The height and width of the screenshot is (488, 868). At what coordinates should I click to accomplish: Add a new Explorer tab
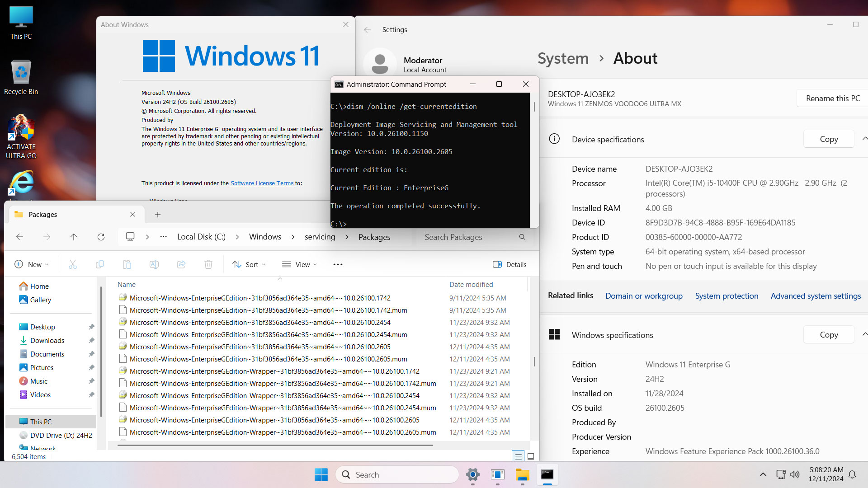[158, 215]
